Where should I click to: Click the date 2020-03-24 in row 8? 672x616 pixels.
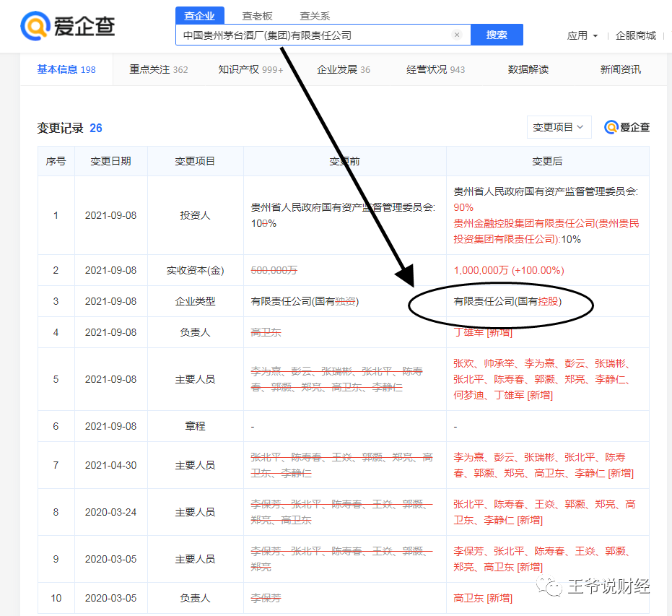[110, 512]
